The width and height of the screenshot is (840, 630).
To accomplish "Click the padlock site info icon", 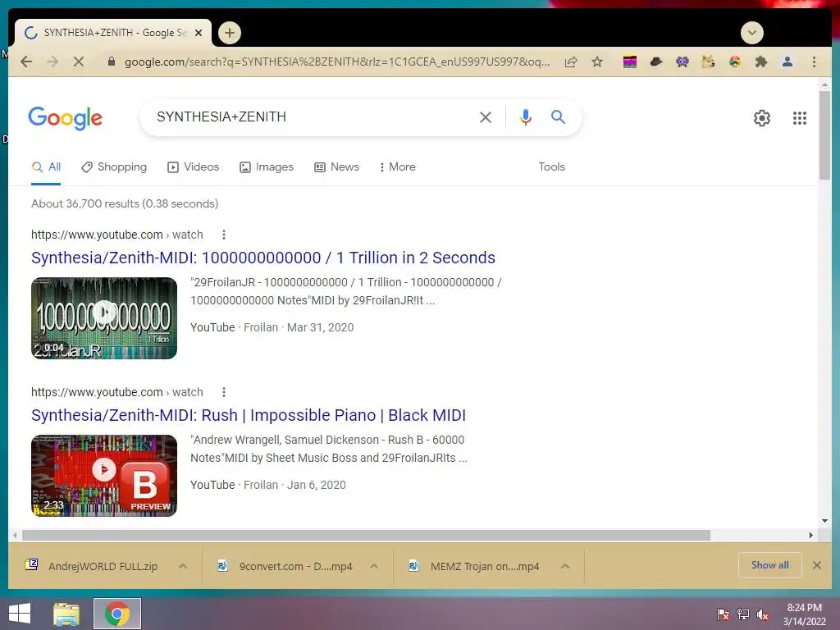I will pos(112,62).
